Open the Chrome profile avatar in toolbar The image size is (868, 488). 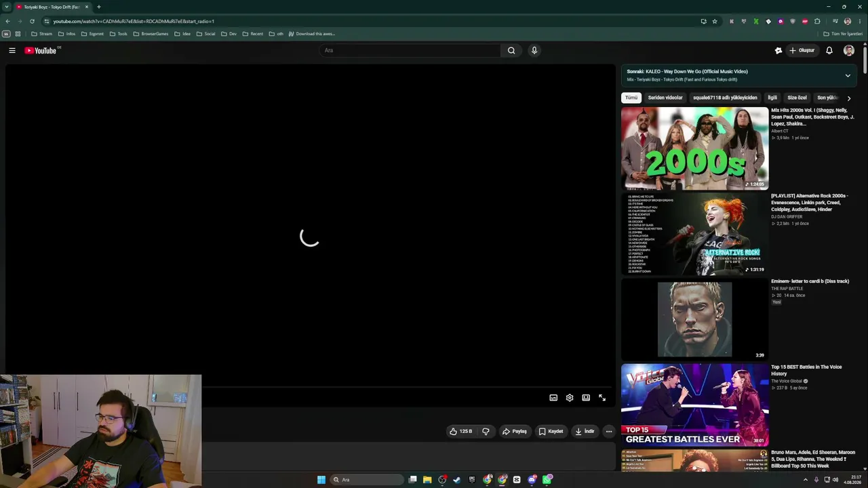pyautogui.click(x=847, y=21)
